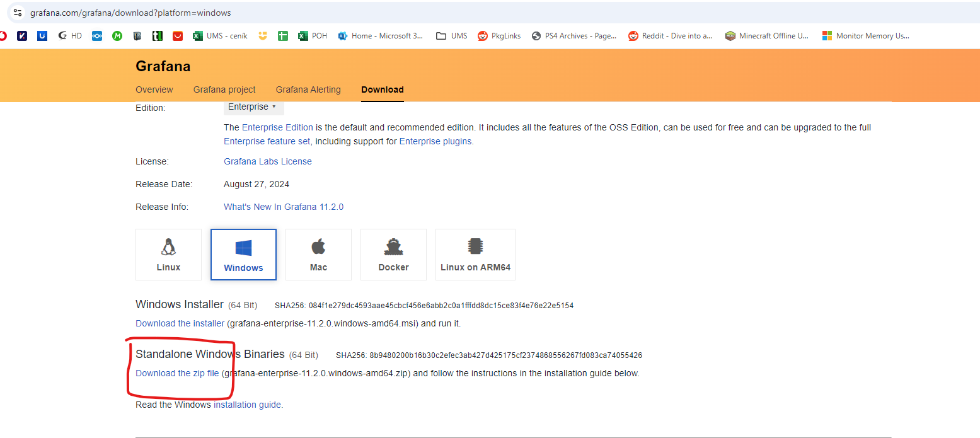Open the Nextcloud bookmark icon
The width and height of the screenshot is (980, 438).
point(97,36)
